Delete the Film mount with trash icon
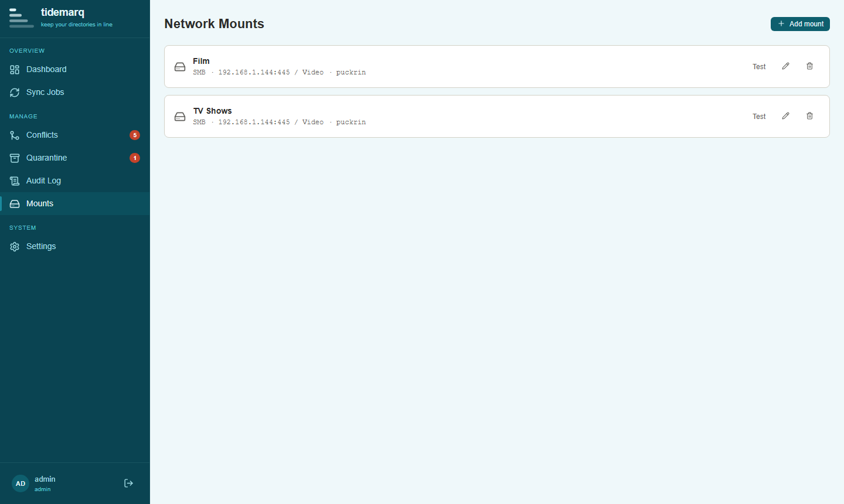Screen dimensions: 844x504 809,66
